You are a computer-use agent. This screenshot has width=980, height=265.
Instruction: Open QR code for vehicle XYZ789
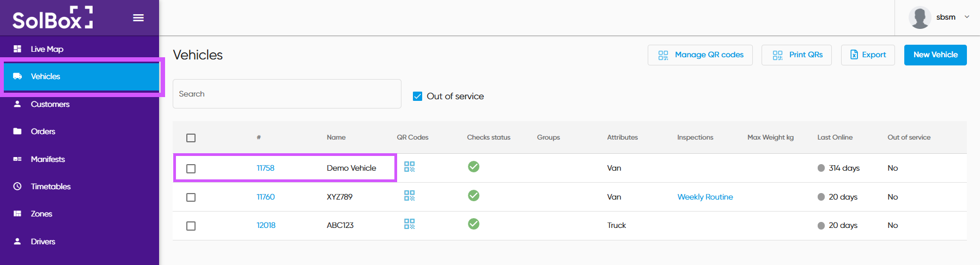click(x=409, y=196)
